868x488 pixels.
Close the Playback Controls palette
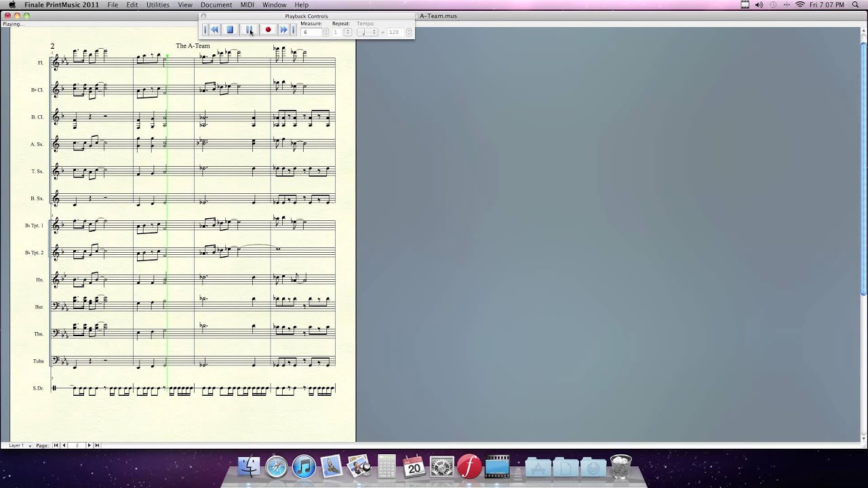[x=203, y=16]
